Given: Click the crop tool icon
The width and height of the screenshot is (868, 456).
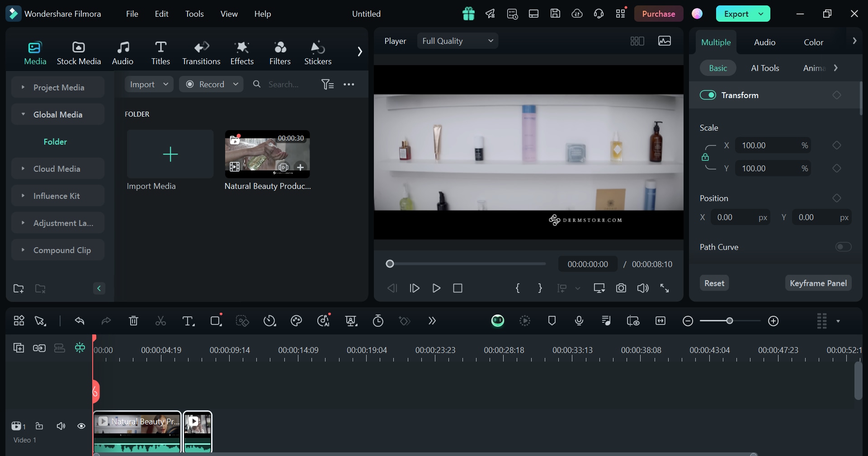Looking at the screenshot, I should (216, 321).
